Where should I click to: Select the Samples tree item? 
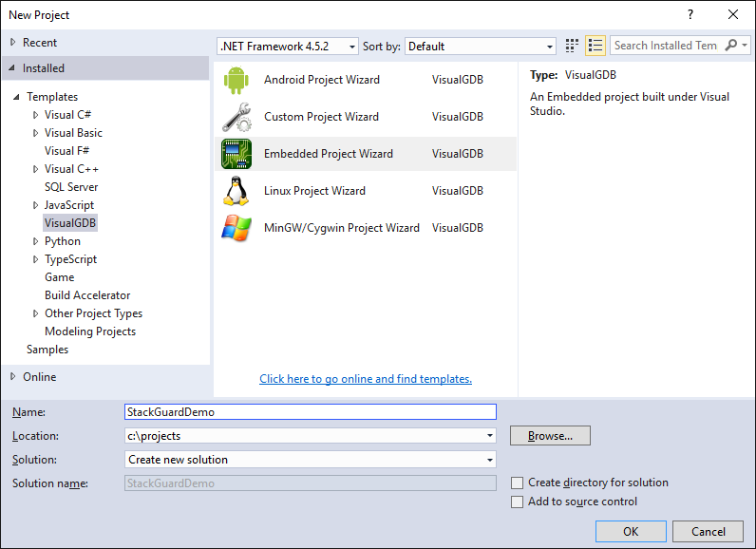[47, 350]
